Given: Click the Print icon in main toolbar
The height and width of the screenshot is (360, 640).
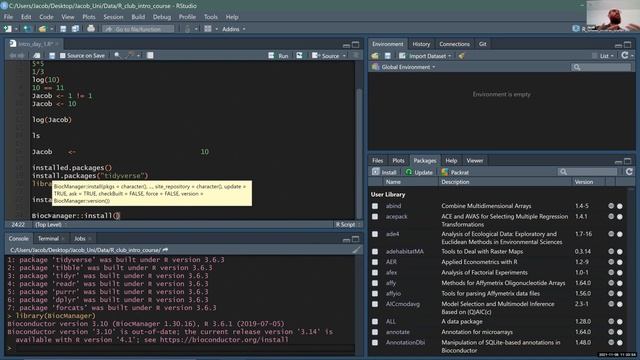Looking at the screenshot, I should coord(91,29).
